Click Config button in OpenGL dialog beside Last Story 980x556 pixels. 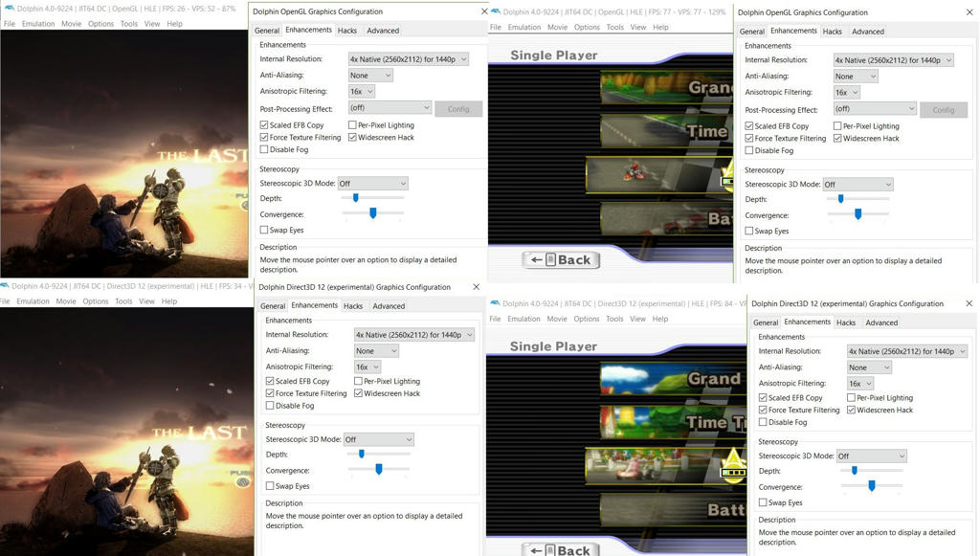click(x=458, y=109)
